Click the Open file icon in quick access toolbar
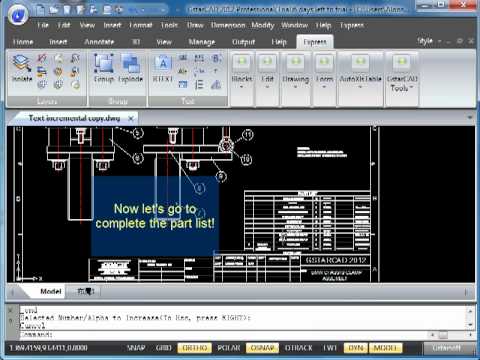480x360 pixels. point(53,10)
